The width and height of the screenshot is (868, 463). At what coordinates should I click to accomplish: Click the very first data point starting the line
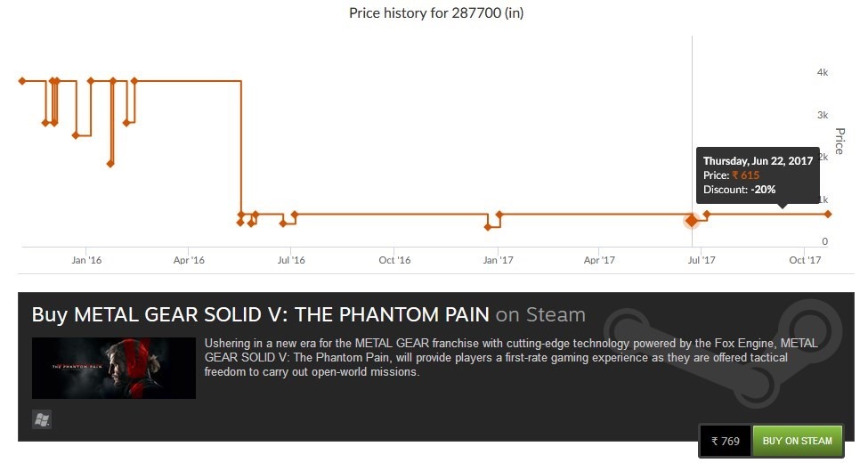tap(21, 81)
